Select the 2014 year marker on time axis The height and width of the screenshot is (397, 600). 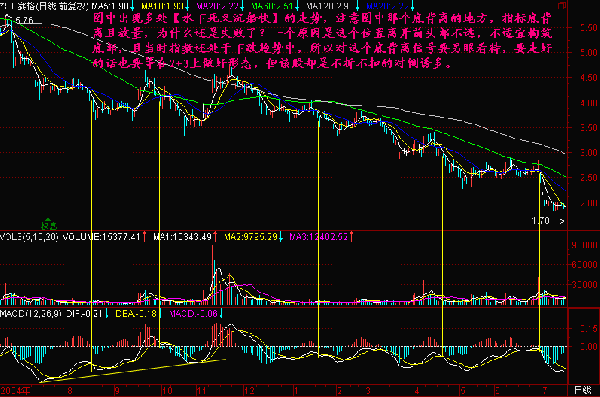tap(16, 391)
